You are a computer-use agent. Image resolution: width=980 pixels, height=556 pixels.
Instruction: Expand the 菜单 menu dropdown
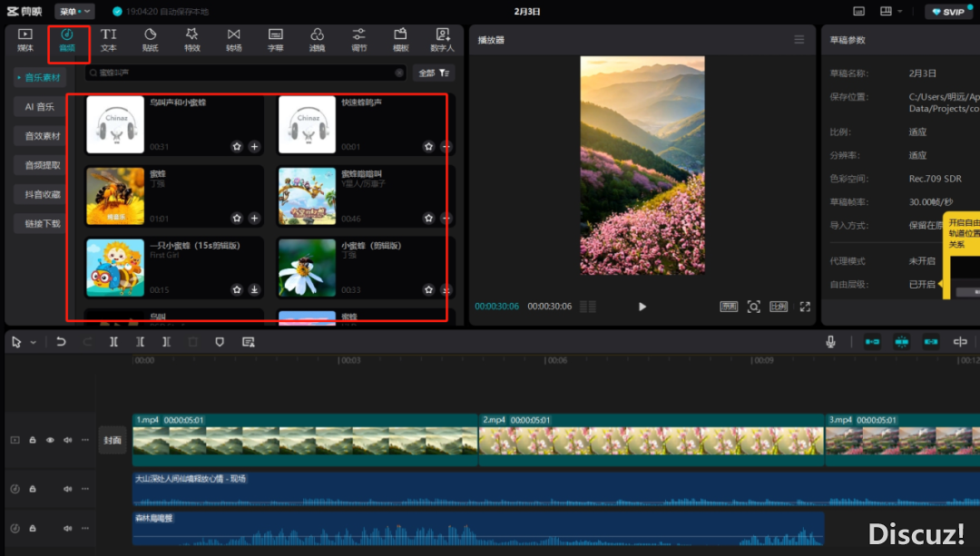click(x=74, y=11)
